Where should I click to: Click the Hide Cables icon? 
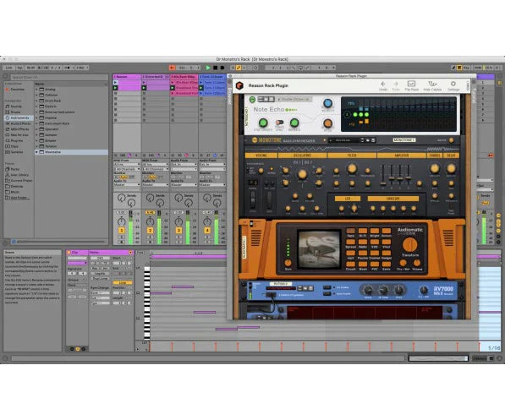click(x=432, y=84)
